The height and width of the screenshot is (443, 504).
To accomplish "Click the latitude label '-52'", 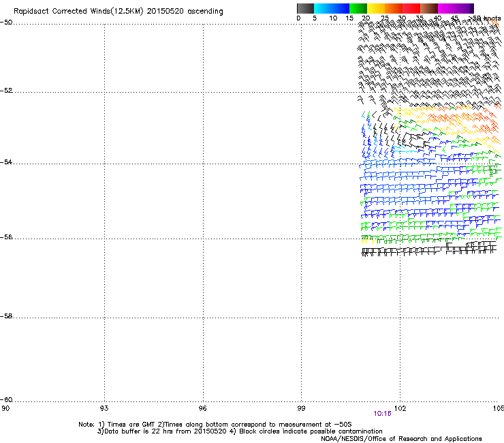I will [6, 91].
